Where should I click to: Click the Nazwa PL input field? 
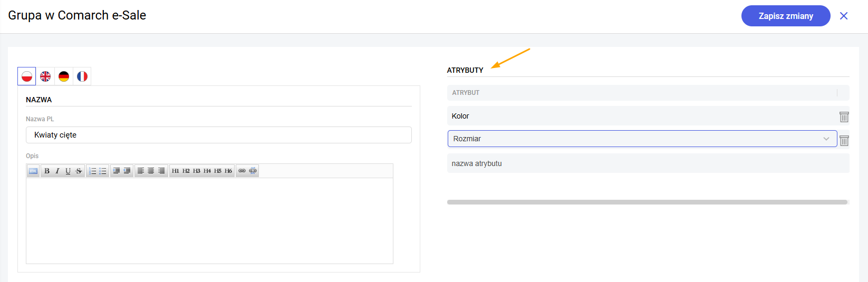click(219, 135)
